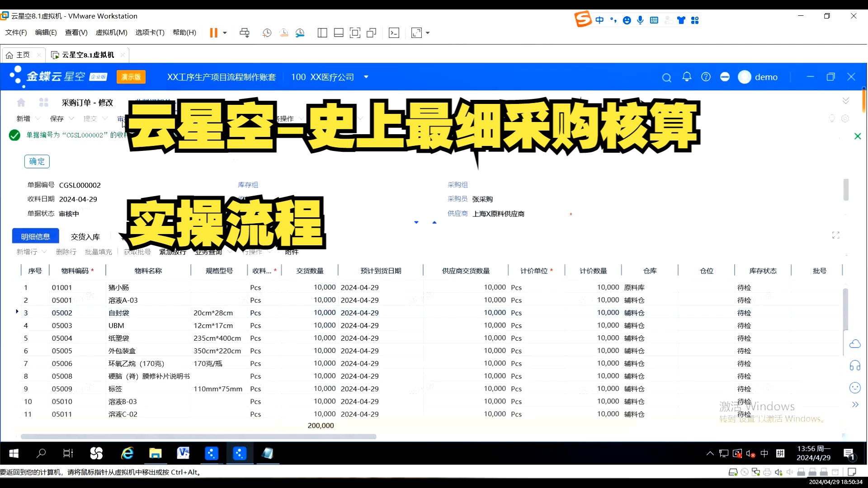Click the VMware pause virtual machine icon
Image resolution: width=868 pixels, height=488 pixels.
click(213, 33)
